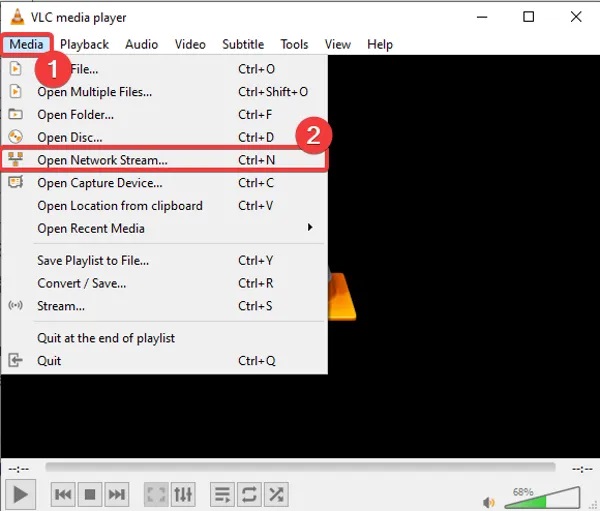Open the Help menu

[x=380, y=44]
